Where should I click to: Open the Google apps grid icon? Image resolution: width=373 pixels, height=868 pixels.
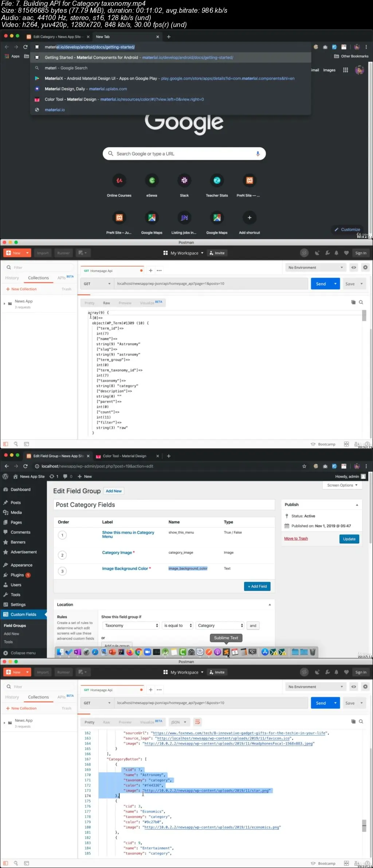345,70
